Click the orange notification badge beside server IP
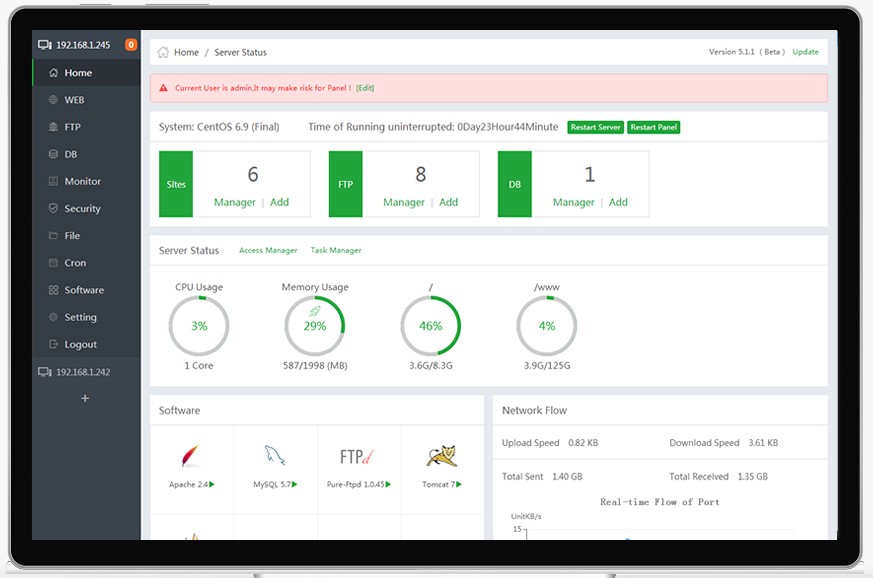 coord(131,45)
